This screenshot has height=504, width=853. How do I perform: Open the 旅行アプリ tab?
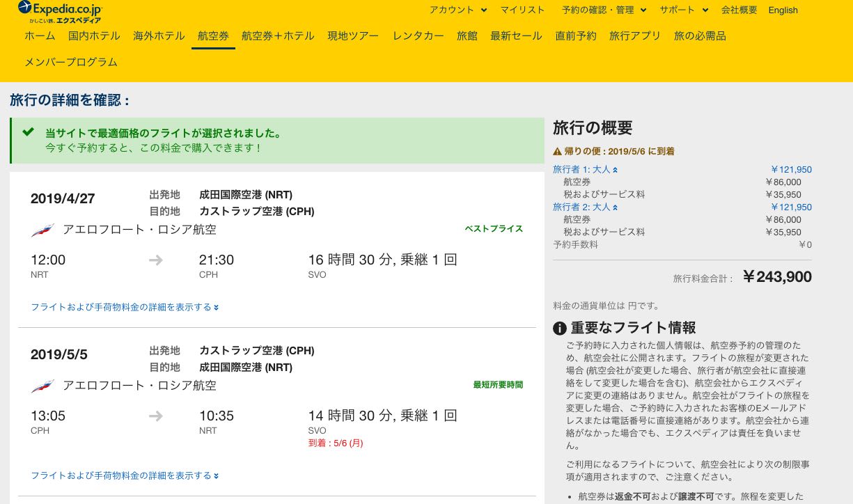tap(635, 36)
